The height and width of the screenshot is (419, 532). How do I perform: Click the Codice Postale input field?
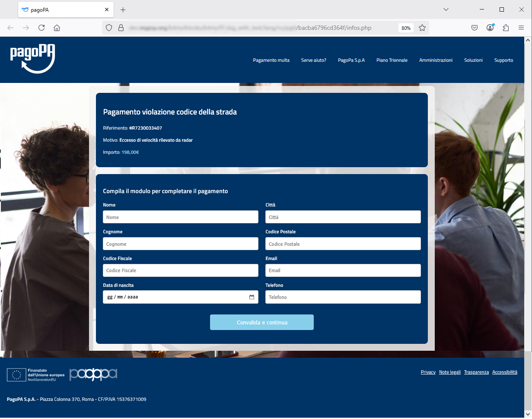tap(343, 244)
